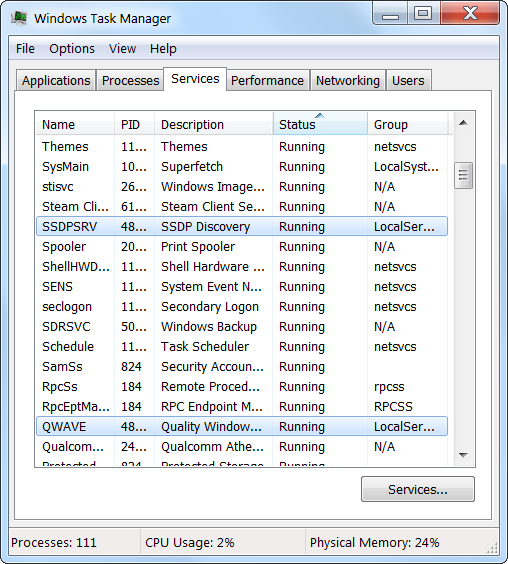Open the View menu
This screenshot has height=564, width=508.
[x=122, y=49]
